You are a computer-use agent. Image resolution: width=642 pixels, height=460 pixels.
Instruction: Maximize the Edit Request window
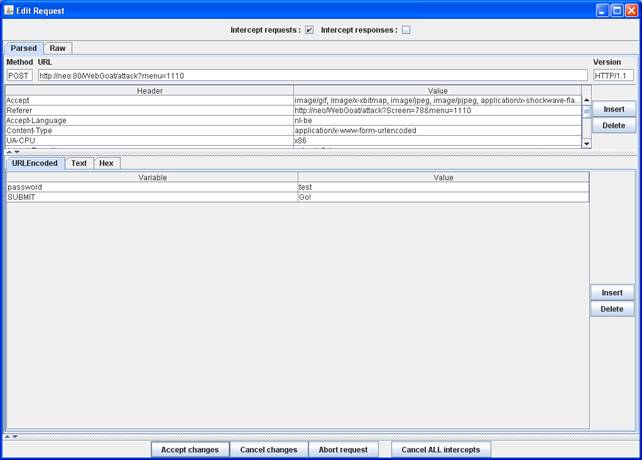[x=616, y=10]
